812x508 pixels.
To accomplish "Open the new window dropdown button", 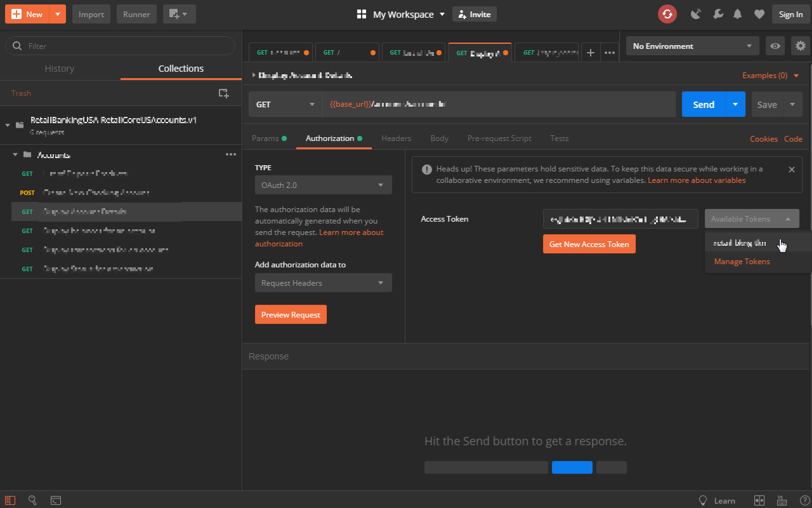I will [x=180, y=14].
